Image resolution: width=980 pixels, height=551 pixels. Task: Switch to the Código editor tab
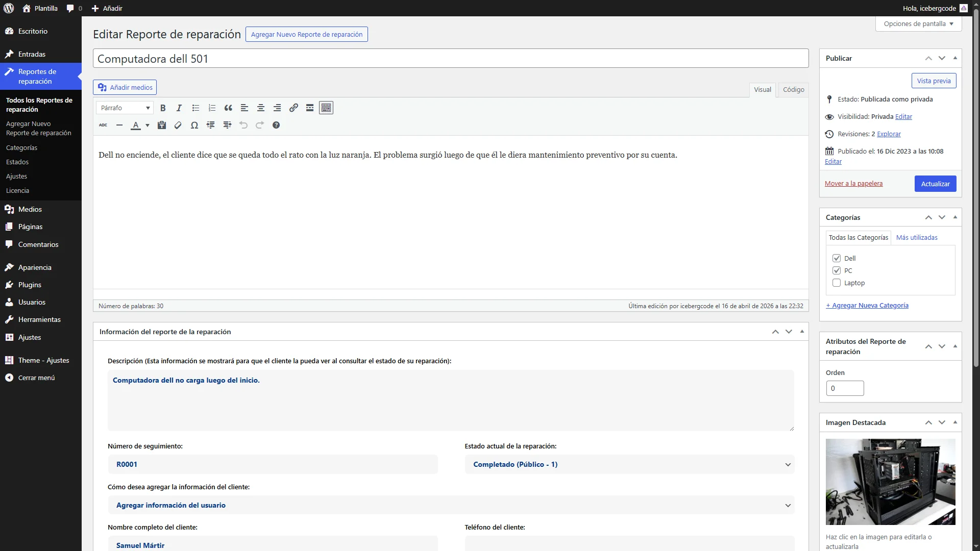(x=793, y=89)
